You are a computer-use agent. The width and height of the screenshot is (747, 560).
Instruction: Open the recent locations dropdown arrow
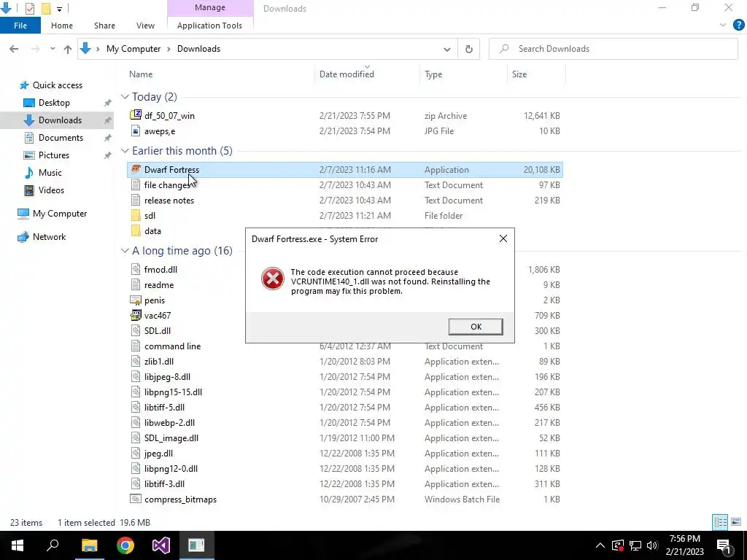coord(53,49)
